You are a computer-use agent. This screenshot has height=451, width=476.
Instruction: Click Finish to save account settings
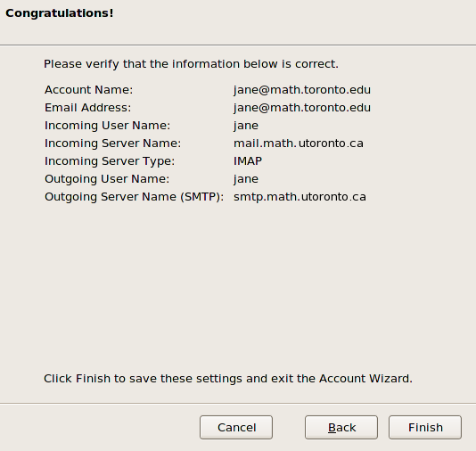pyautogui.click(x=425, y=427)
